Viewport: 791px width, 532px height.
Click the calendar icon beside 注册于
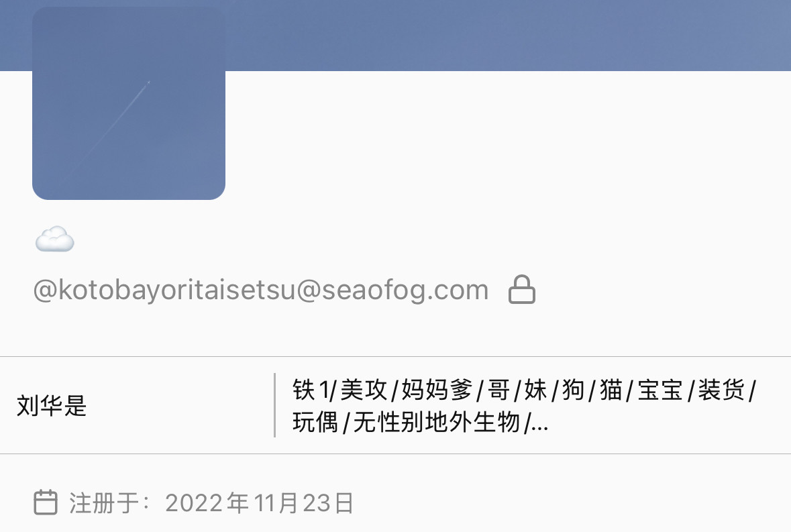(x=46, y=502)
